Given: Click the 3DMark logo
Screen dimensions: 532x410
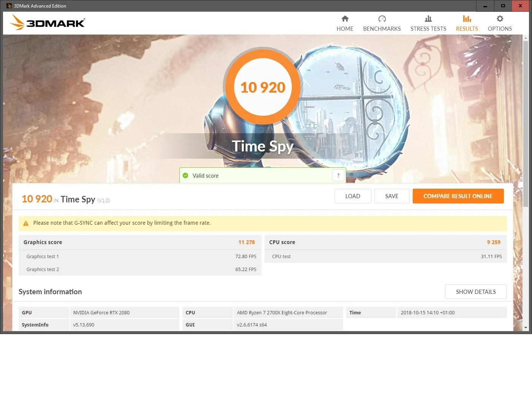Looking at the screenshot, I should [x=47, y=22].
